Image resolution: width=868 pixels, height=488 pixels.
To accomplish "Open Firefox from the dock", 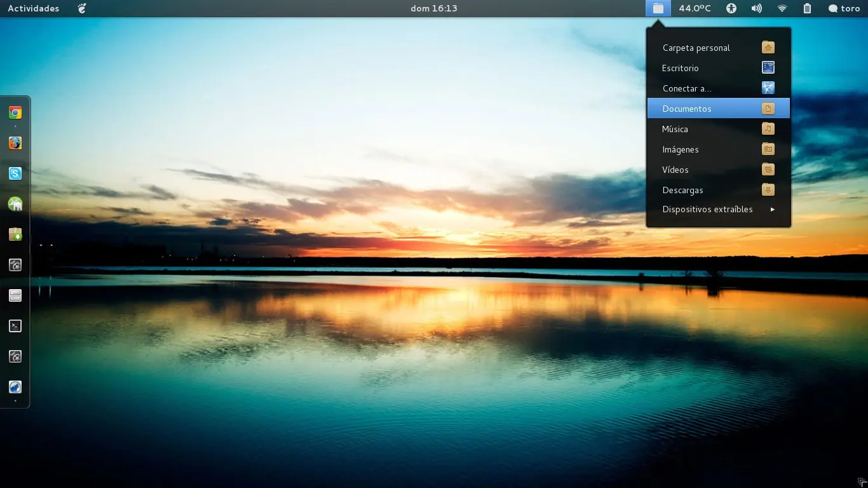I will (15, 143).
